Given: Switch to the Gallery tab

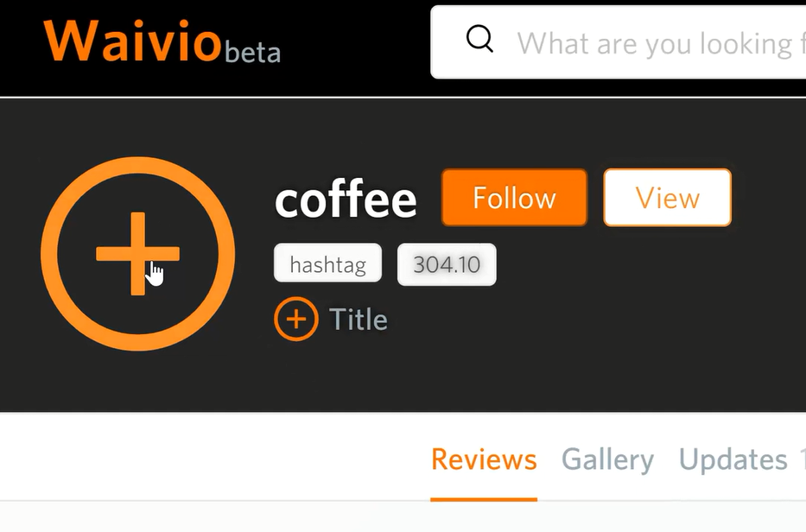Looking at the screenshot, I should pyautogui.click(x=607, y=459).
